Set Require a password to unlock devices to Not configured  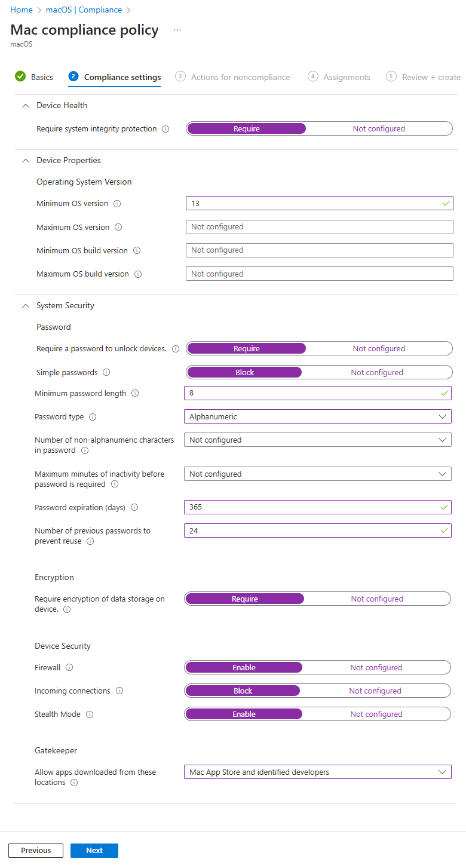pos(378,348)
